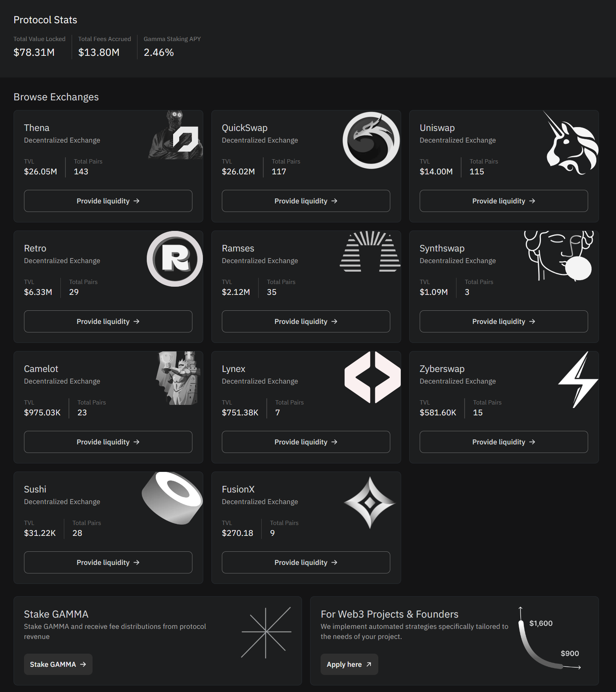Screen dimensions: 616x692
Task: Provide liquidity on QuickSwap
Action: pyautogui.click(x=306, y=201)
